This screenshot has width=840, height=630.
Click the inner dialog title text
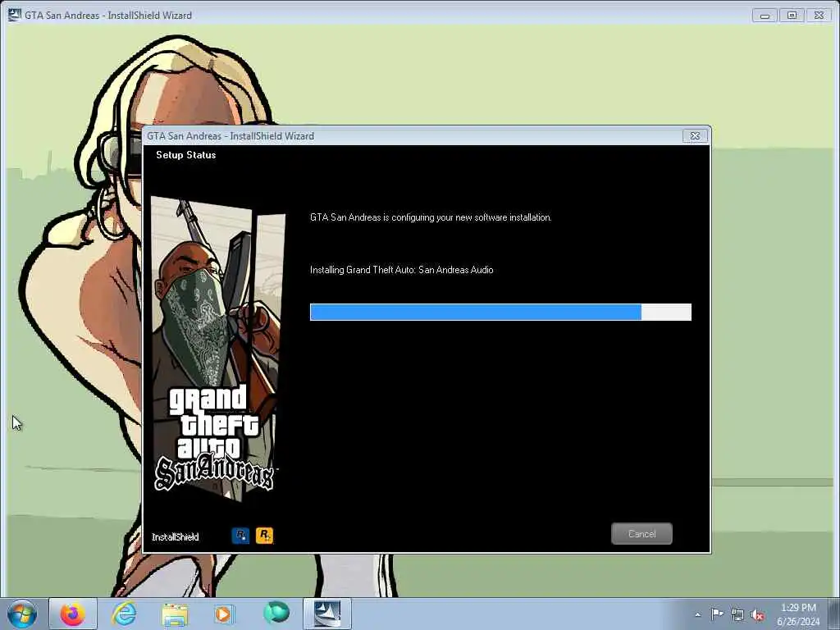pyautogui.click(x=231, y=136)
